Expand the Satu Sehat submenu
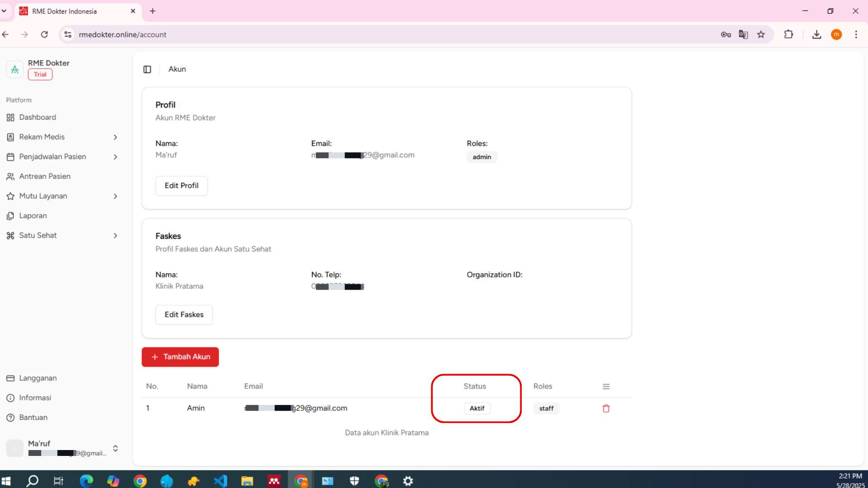 (115, 235)
